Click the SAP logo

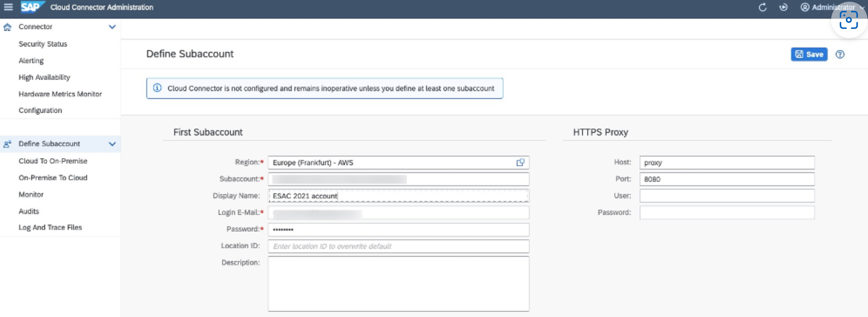pos(31,7)
